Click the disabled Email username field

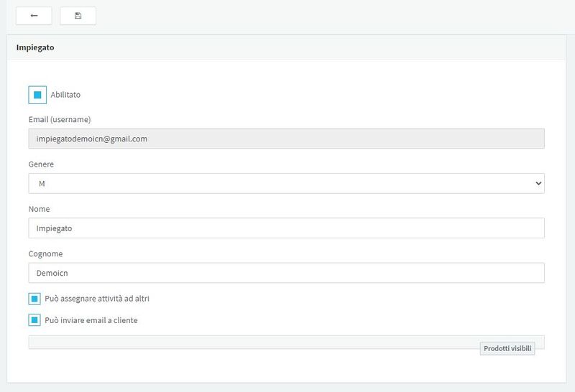click(286, 139)
